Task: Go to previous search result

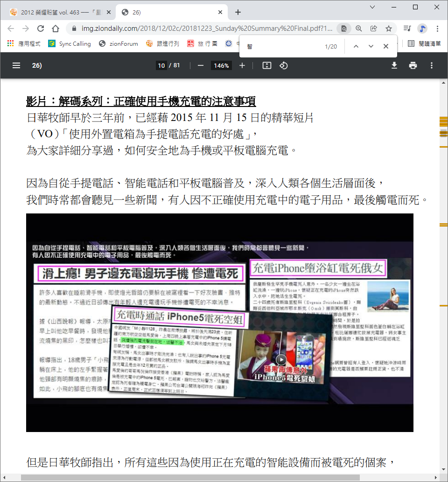Action: point(356,46)
